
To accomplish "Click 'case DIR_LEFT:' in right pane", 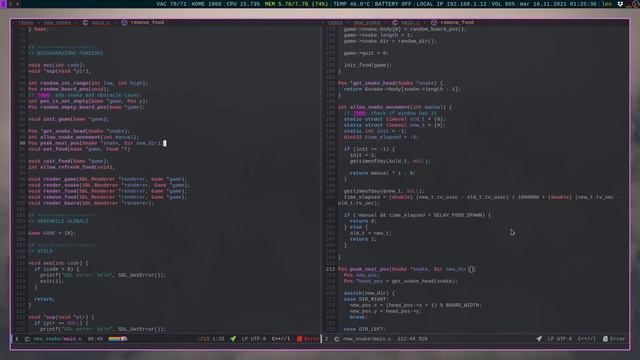I will (x=363, y=329).
